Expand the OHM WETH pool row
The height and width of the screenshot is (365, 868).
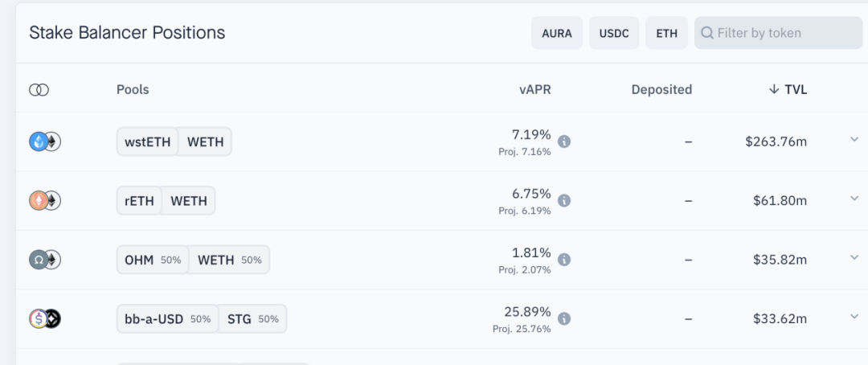tap(854, 257)
